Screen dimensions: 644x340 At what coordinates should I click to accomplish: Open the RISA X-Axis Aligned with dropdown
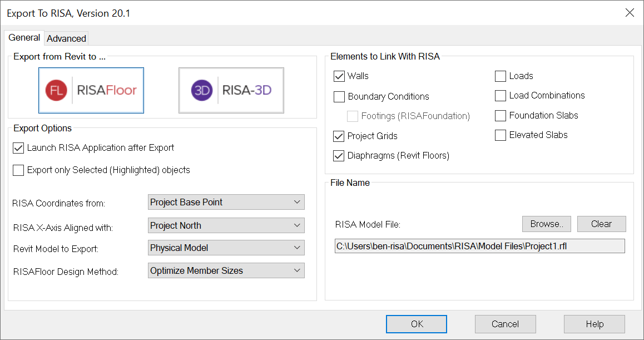click(226, 225)
